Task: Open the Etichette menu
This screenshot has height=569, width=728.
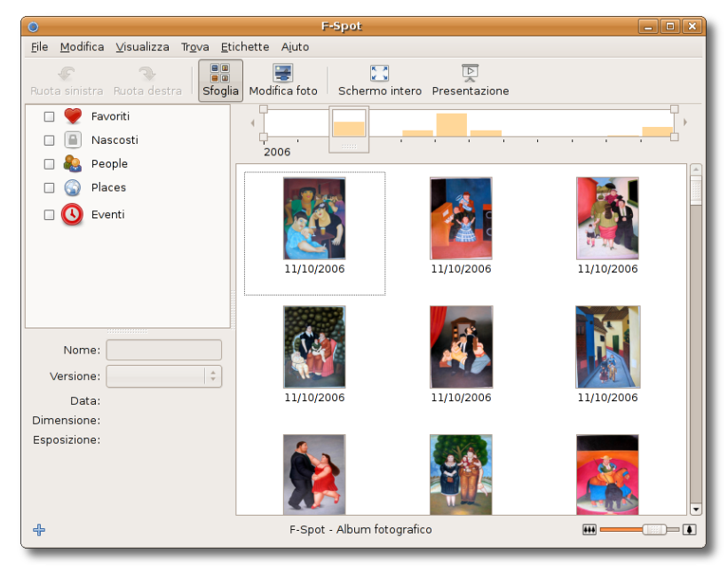Action: click(x=245, y=47)
